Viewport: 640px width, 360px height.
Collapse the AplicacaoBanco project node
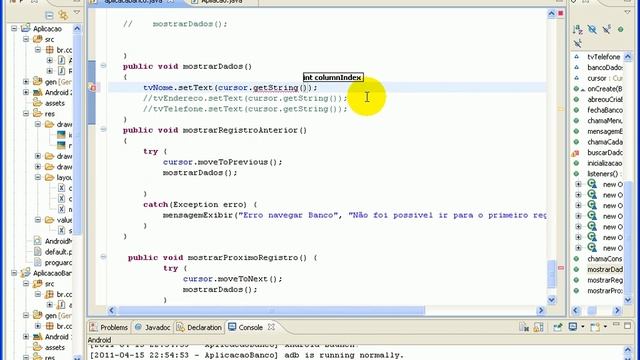pyautogui.click(x=14, y=273)
